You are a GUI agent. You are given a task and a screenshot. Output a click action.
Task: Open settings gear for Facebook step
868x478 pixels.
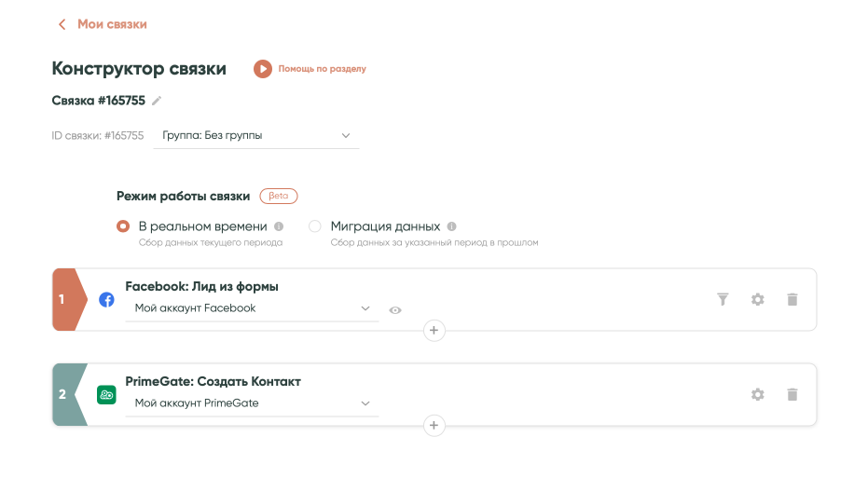(x=758, y=299)
